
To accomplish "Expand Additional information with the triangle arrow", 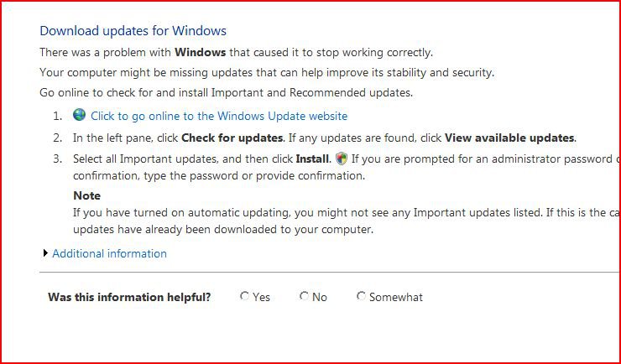I will tap(45, 253).
